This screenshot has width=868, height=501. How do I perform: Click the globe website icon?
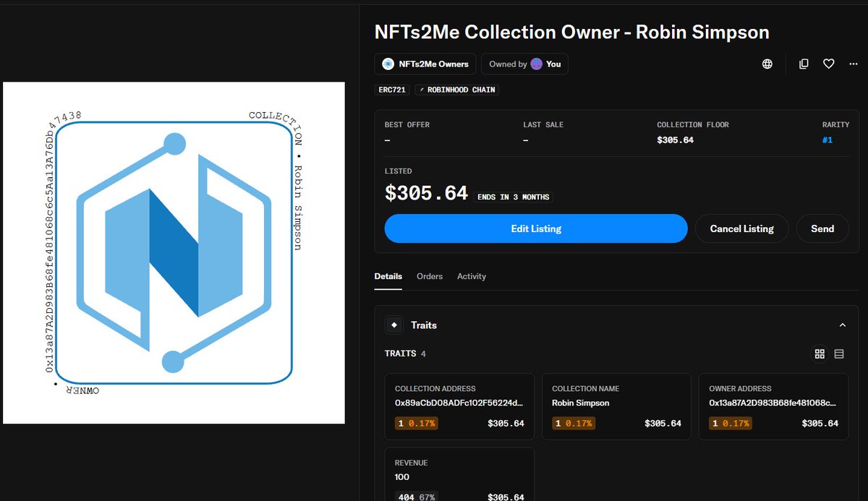(767, 64)
